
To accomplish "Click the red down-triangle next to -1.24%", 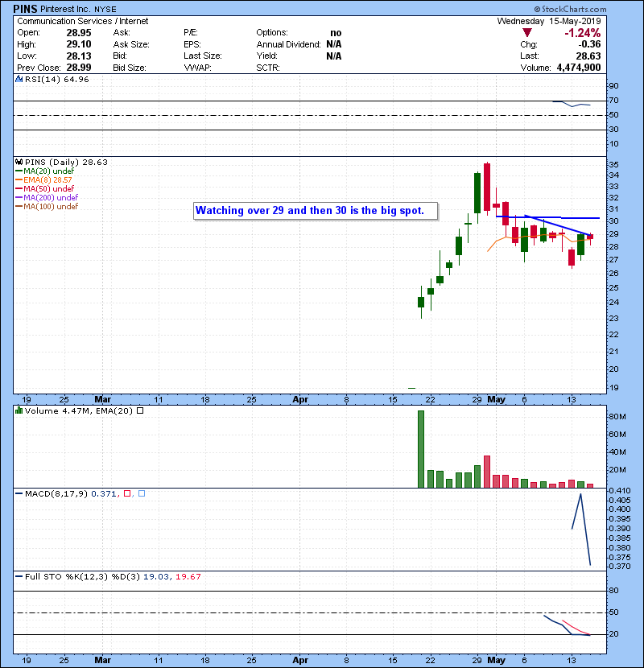I will tap(526, 33).
